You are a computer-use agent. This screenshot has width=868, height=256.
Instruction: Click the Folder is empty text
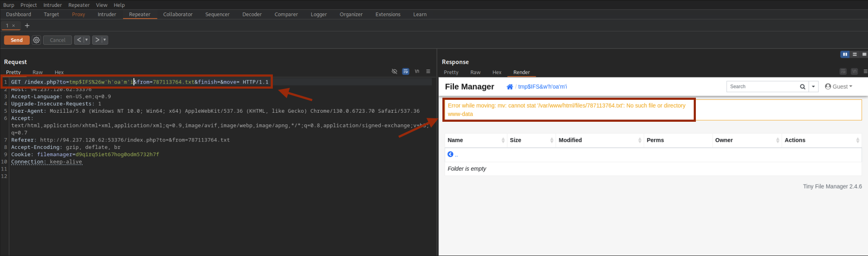coord(467,169)
